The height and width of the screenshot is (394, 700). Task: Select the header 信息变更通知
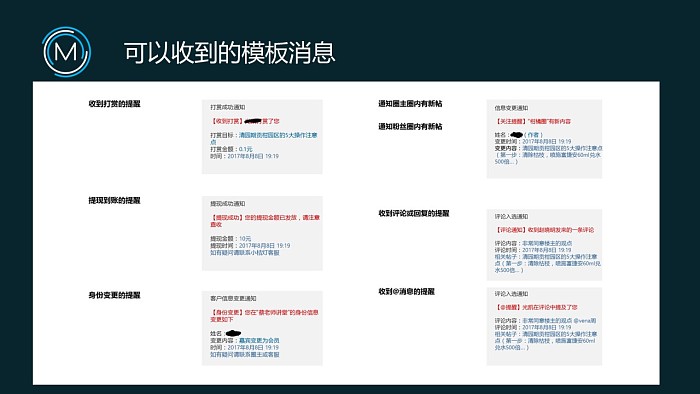point(511,108)
